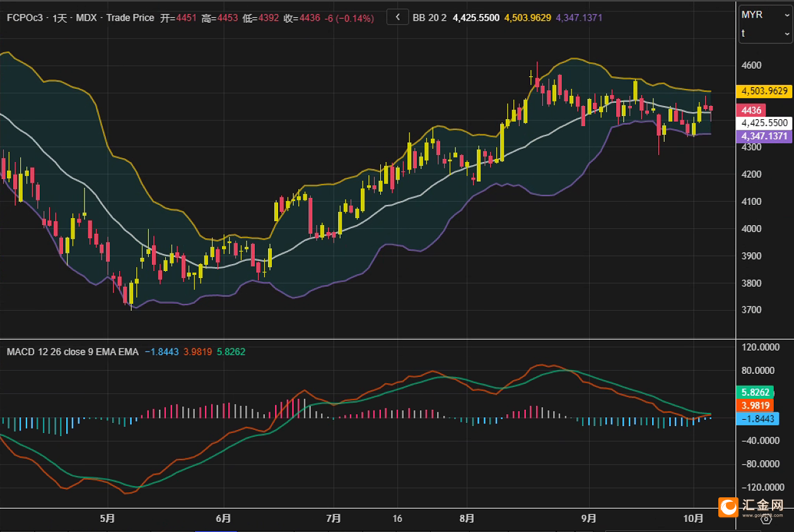Click the blue -1.8443 histogram axis tag

pyautogui.click(x=757, y=419)
